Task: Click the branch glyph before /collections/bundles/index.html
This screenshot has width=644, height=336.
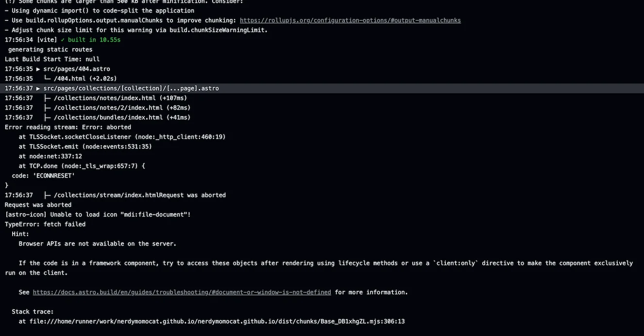Action: (x=47, y=118)
